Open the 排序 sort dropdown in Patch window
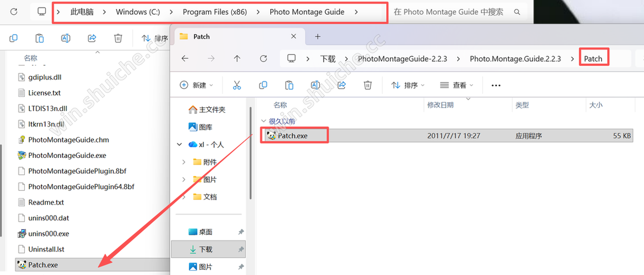The height and width of the screenshot is (275, 644). pos(408,85)
